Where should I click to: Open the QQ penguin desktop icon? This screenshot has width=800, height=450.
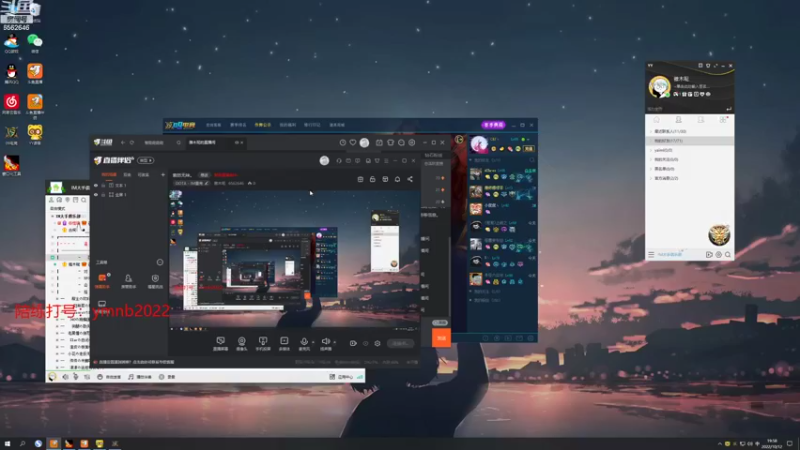(x=11, y=71)
